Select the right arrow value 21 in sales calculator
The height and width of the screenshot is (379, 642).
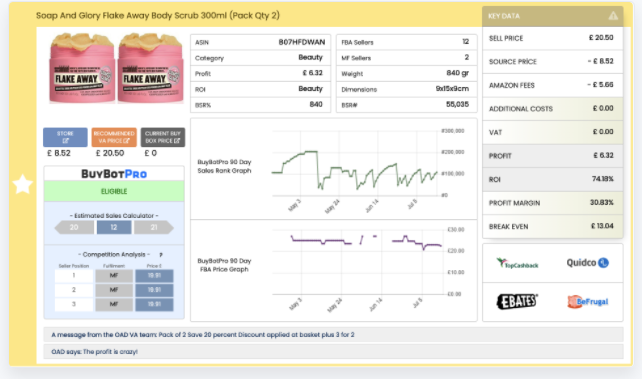(154, 227)
